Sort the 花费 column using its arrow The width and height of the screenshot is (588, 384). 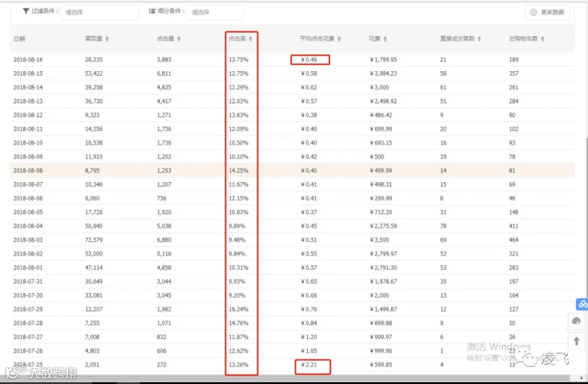pos(385,39)
